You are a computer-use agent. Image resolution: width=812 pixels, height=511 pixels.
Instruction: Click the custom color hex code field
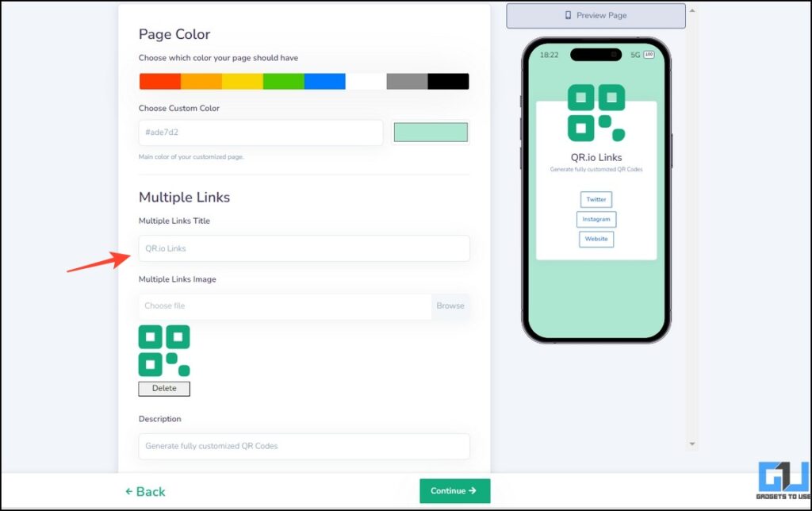coord(261,133)
